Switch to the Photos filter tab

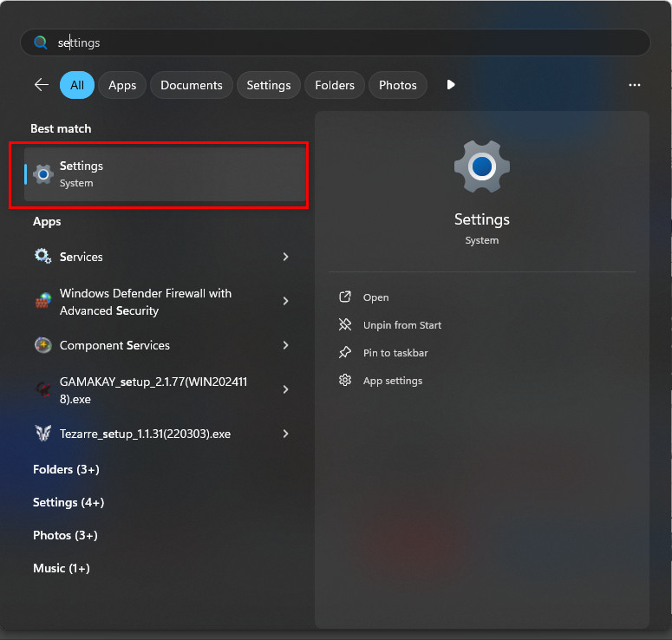click(398, 85)
